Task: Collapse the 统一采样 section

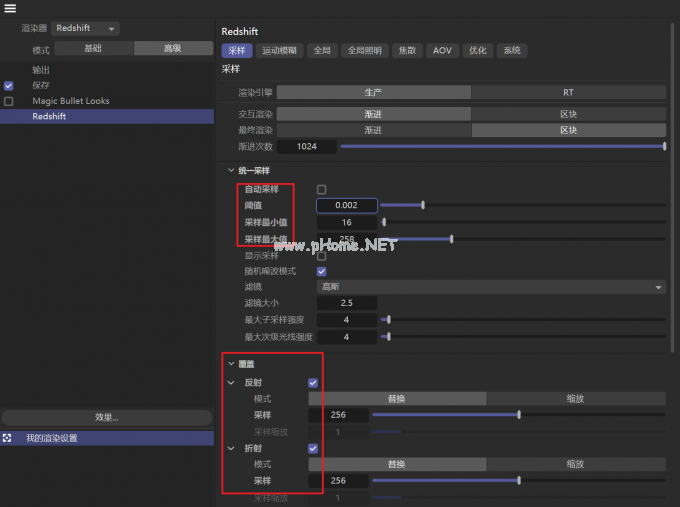Action: (231, 170)
